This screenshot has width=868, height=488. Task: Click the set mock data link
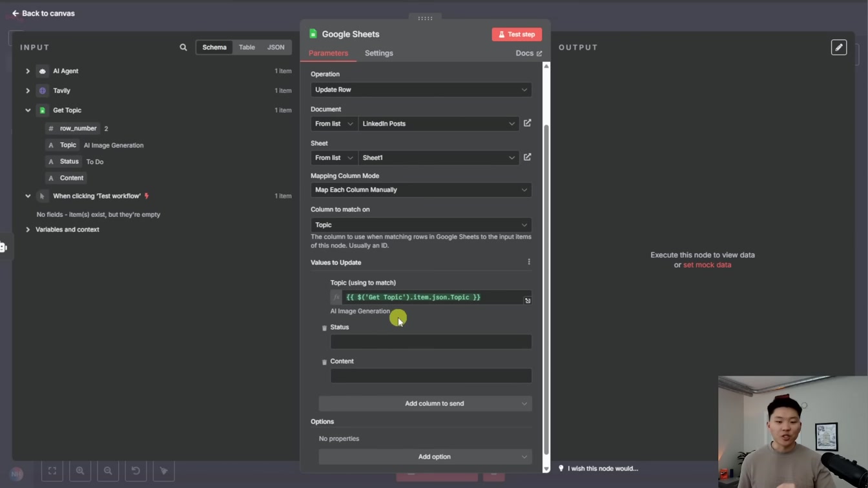(707, 265)
